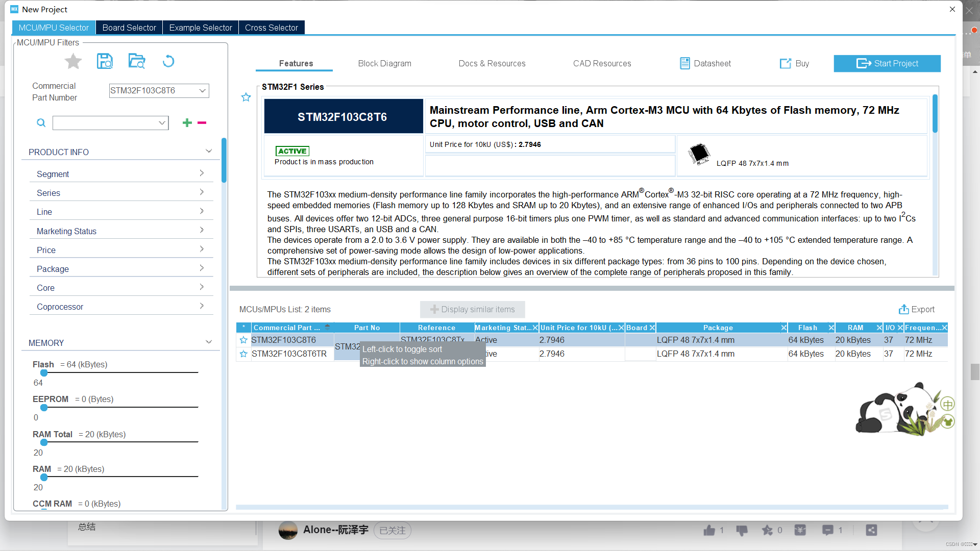Expand the Coprocessor filter
This screenshot has height=551, width=980.
tap(202, 306)
